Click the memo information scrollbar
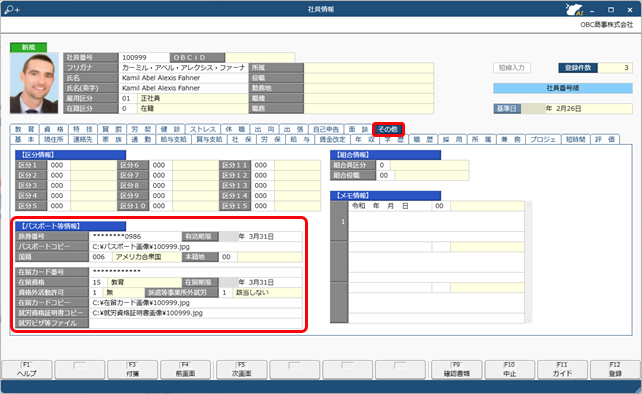Image resolution: width=642 pixels, height=394 pixels. 529,262
